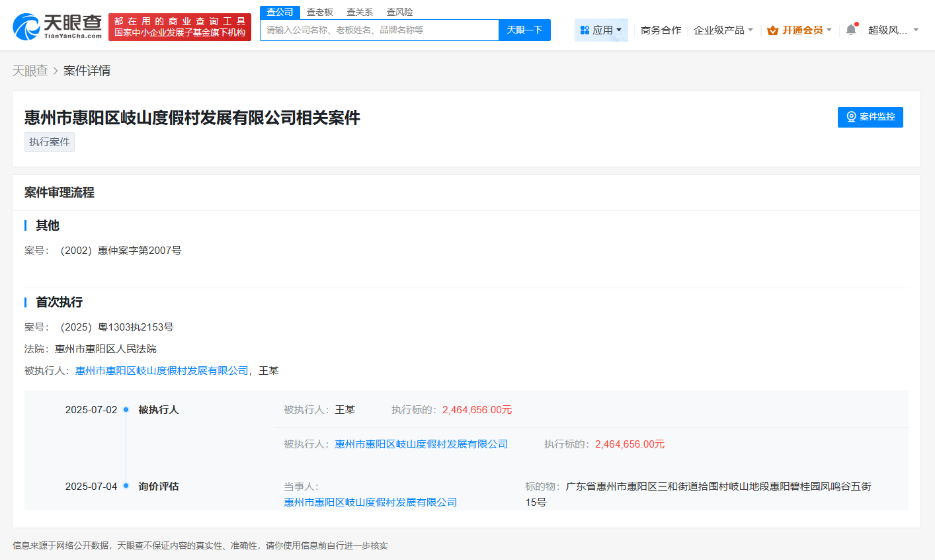Open the 应用 apps grid icon

pyautogui.click(x=585, y=29)
